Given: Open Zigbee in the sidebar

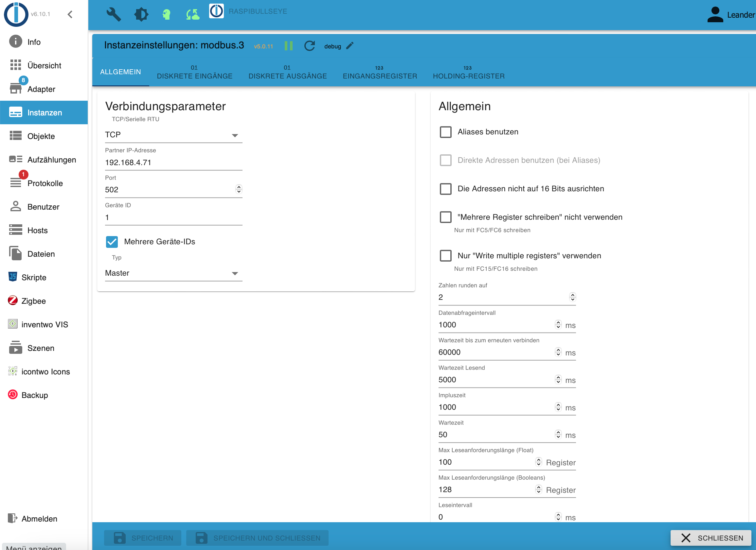Looking at the screenshot, I should [33, 301].
